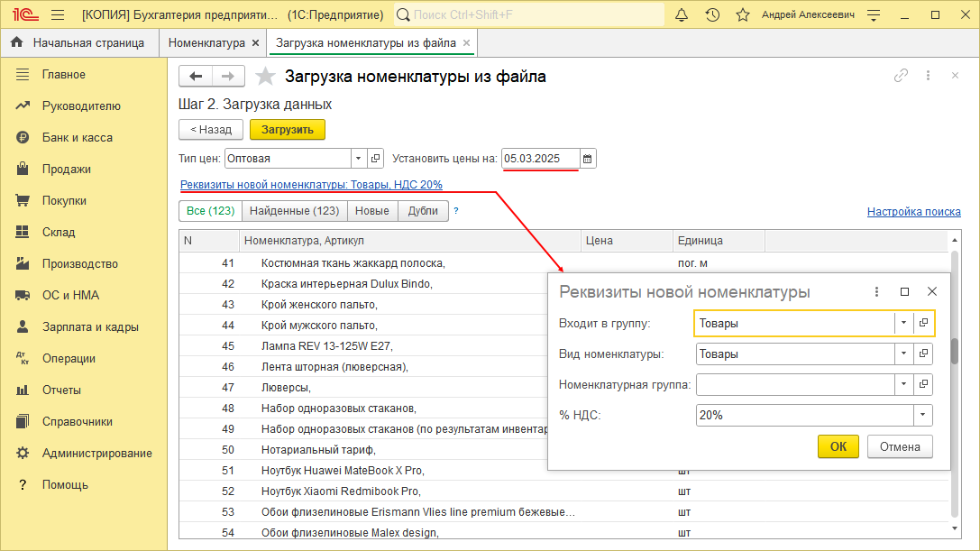Open notifications bell icon
The image size is (980, 551).
682,15
